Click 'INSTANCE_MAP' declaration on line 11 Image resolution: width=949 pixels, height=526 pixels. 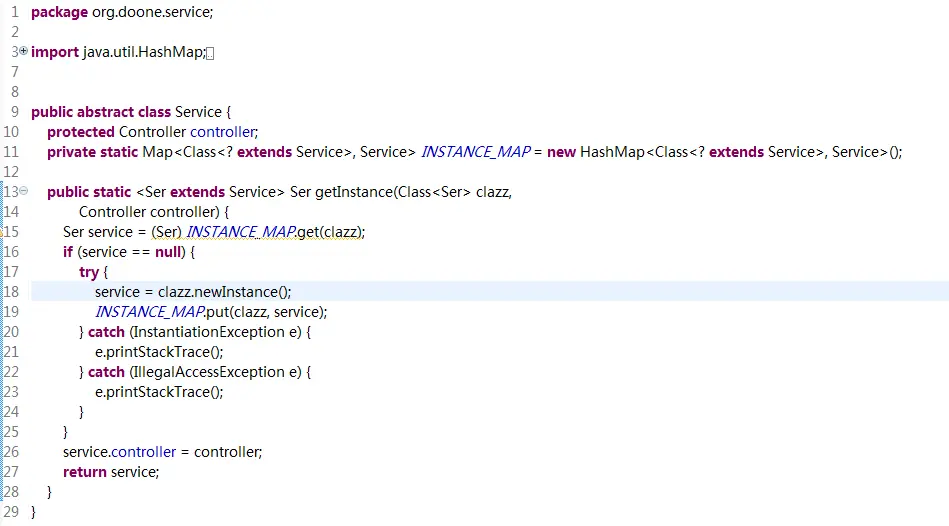click(476, 152)
